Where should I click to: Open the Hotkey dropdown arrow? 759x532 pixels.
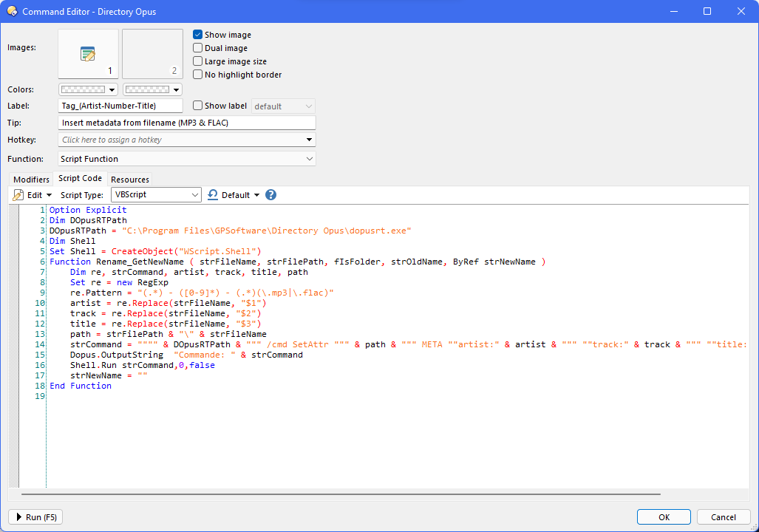310,140
